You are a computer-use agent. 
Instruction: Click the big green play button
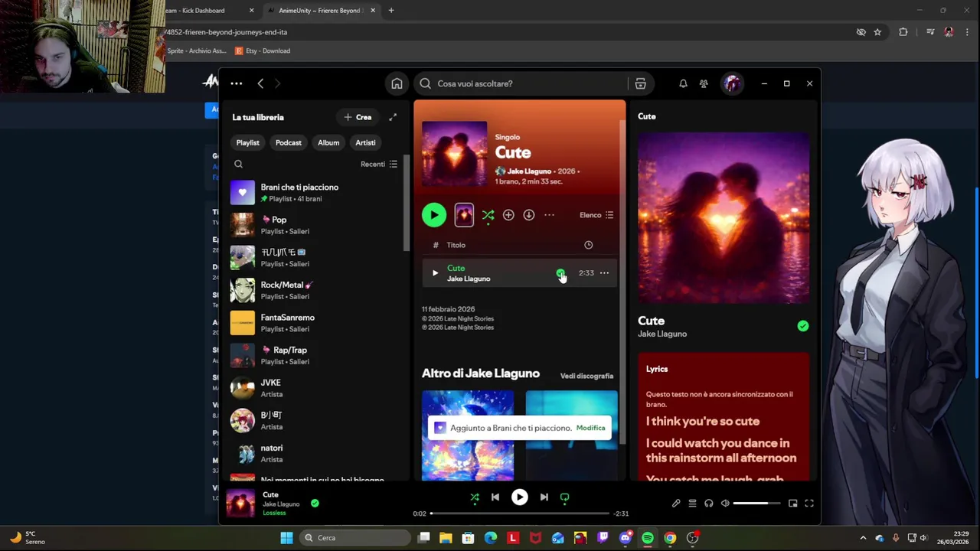pos(434,215)
